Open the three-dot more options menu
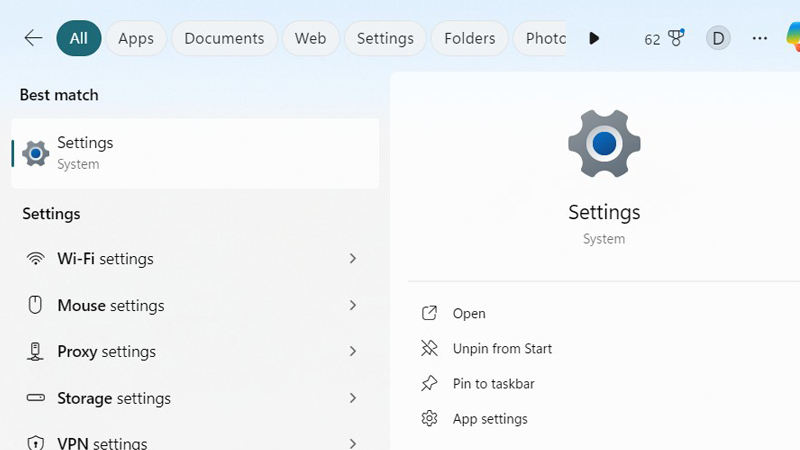This screenshot has width=800, height=450. point(760,38)
